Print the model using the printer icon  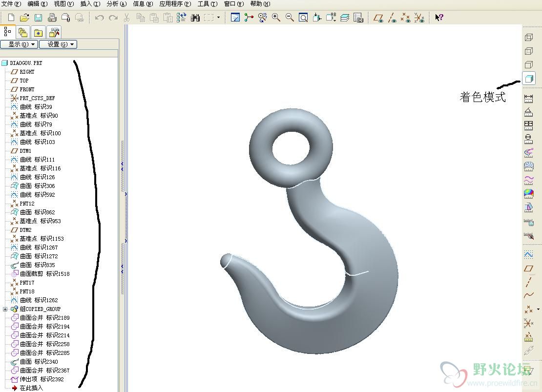[52, 17]
